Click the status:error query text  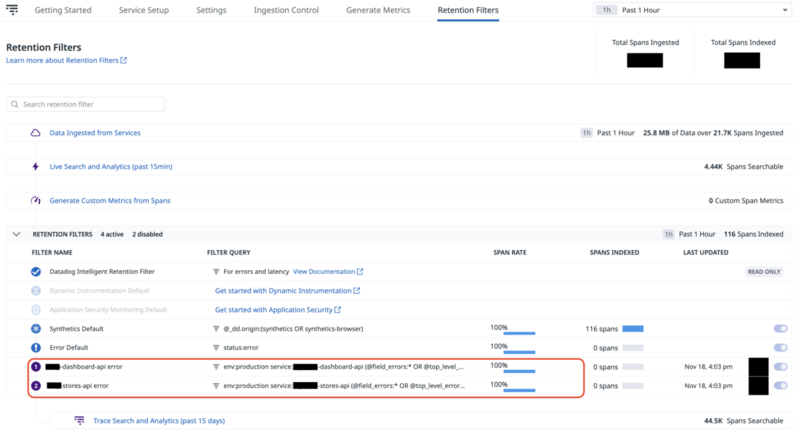tap(241, 347)
